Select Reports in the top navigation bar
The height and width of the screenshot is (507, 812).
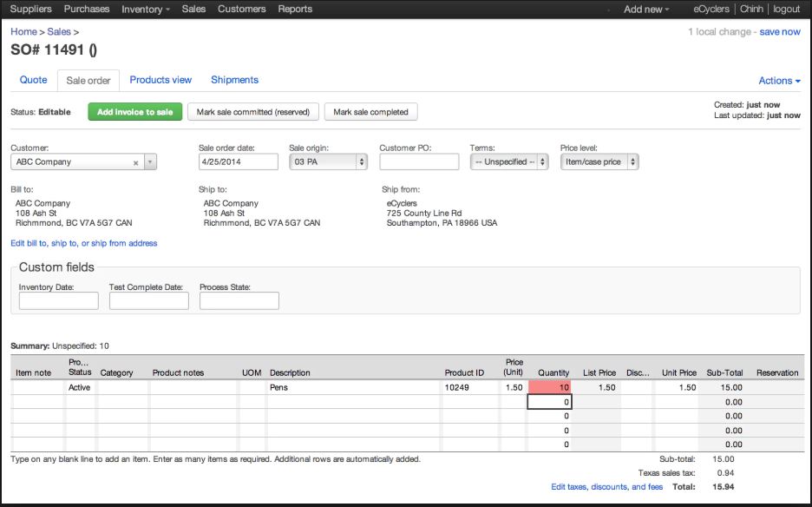click(x=294, y=9)
